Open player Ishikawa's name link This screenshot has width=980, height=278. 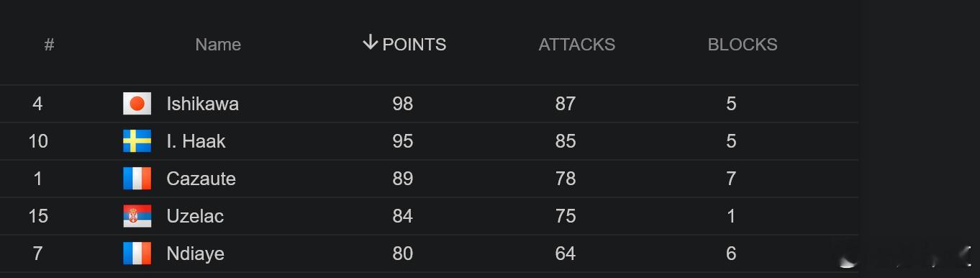[x=202, y=104]
